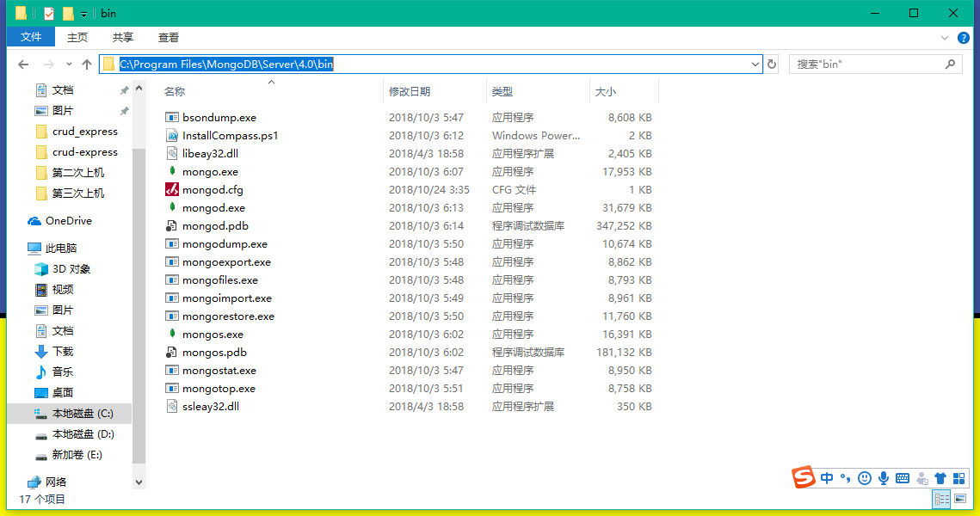
Task: Open 视频 folder in sidebar
Action: [x=53, y=289]
